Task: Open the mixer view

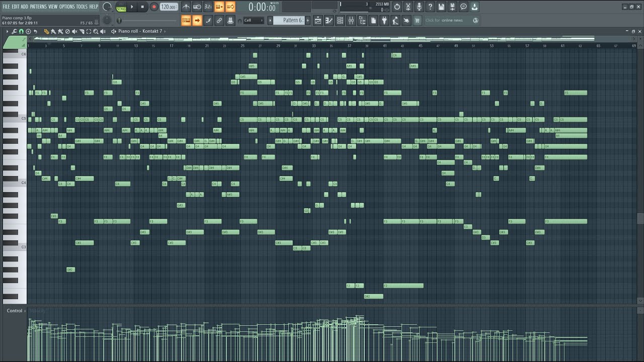Action: 351,21
